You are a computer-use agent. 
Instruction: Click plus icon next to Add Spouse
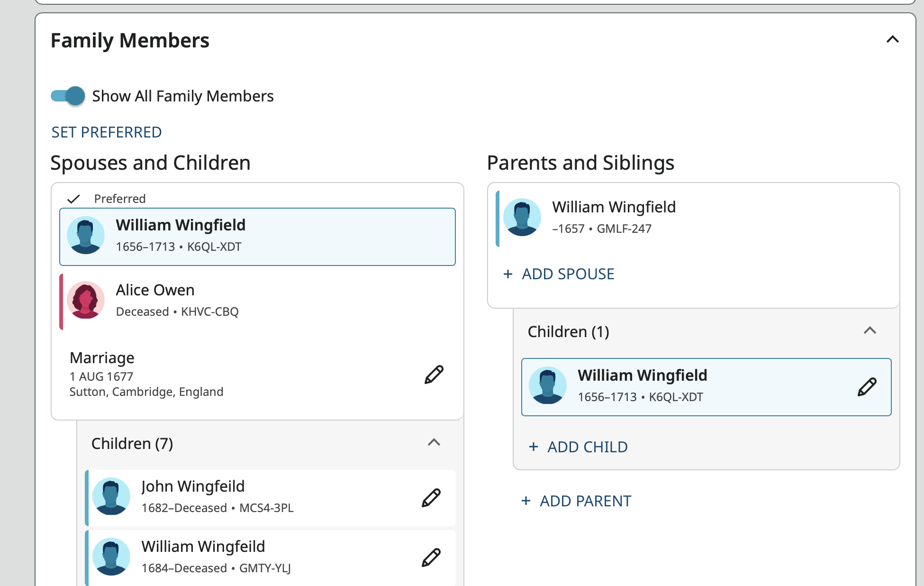point(508,274)
